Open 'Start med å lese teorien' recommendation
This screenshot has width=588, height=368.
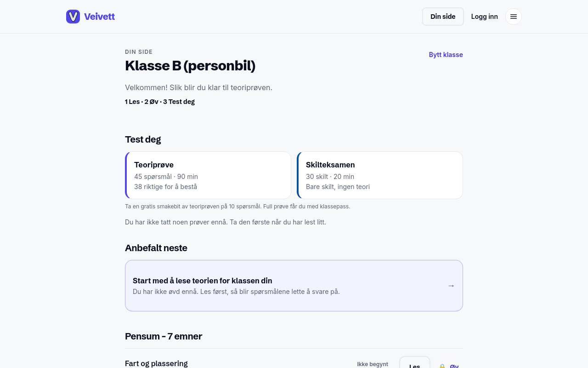(294, 286)
